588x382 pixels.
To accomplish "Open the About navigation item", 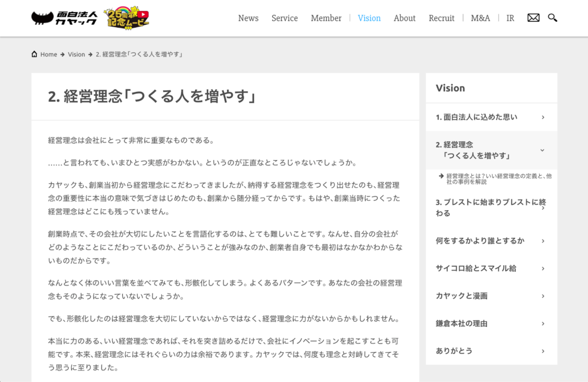I will [404, 18].
